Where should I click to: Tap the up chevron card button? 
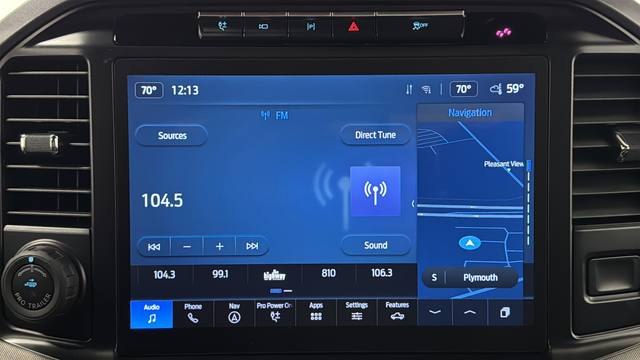(470, 312)
